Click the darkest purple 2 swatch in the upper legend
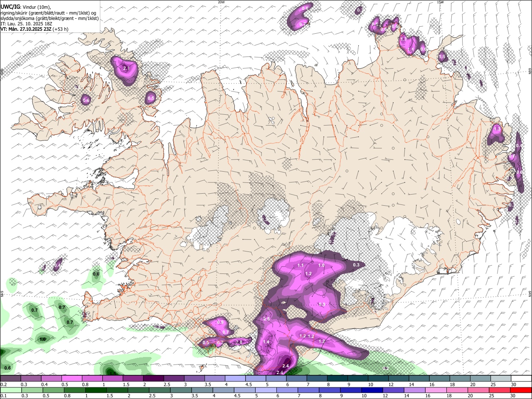532x399 pixels. pyautogui.click(x=153, y=378)
